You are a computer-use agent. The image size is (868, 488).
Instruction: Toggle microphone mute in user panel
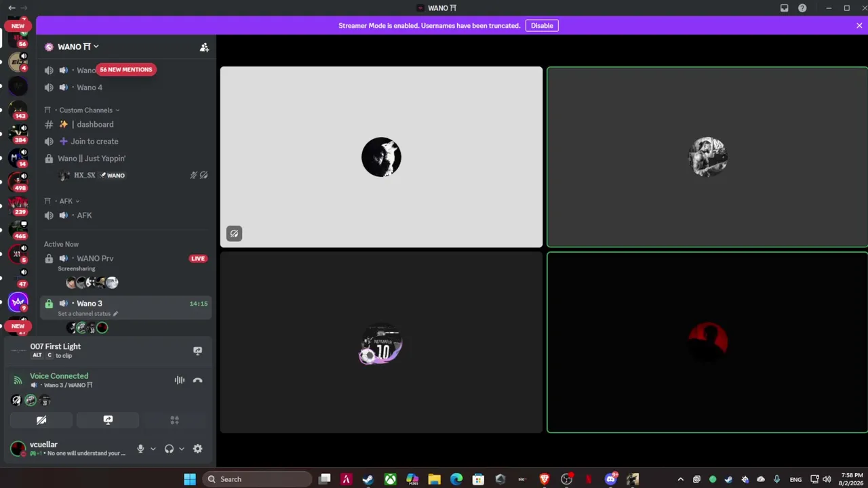(140, 449)
